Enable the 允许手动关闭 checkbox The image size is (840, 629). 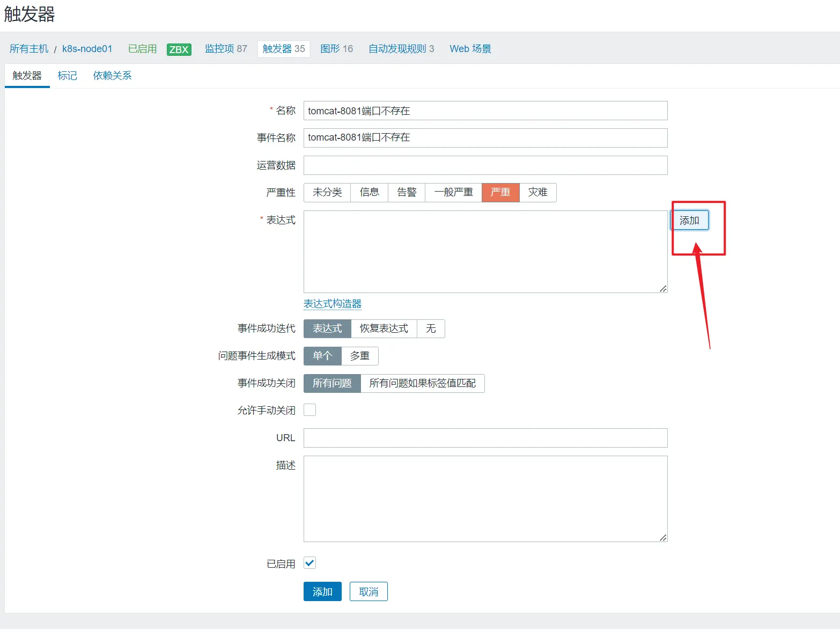click(x=310, y=410)
